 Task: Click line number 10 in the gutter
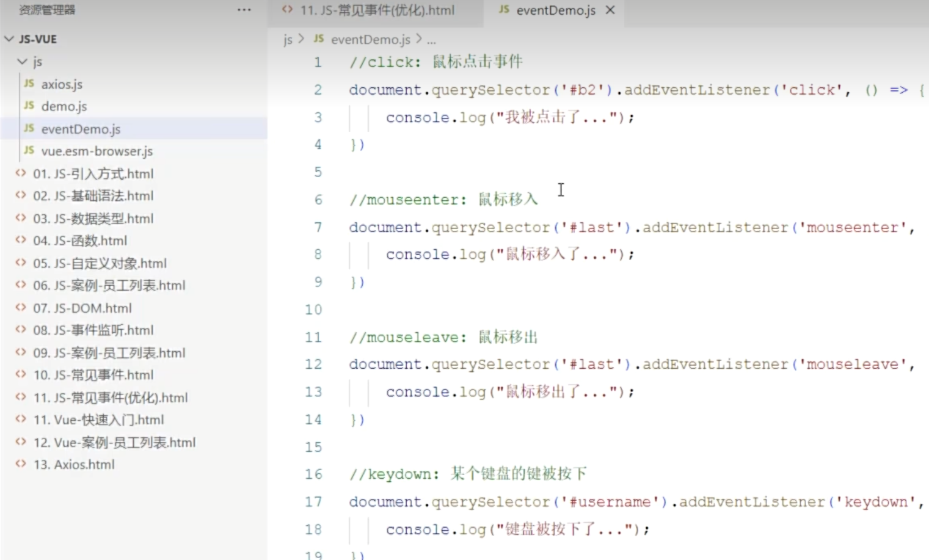coord(313,310)
